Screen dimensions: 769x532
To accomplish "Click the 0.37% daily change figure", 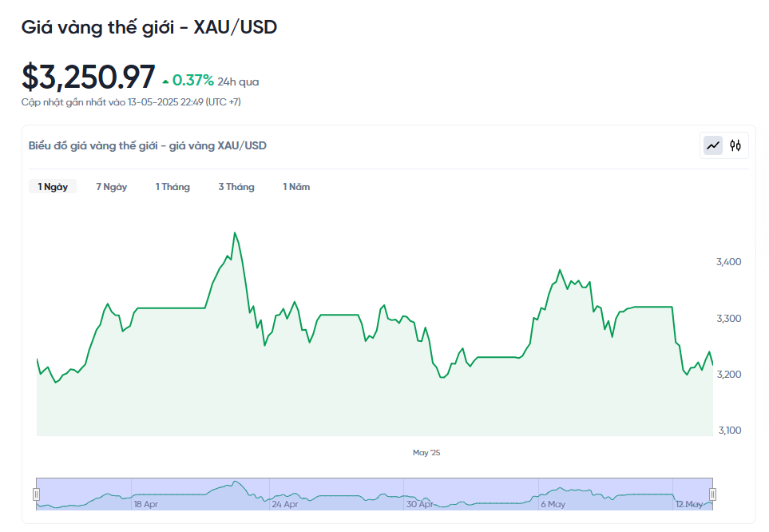I will point(192,81).
